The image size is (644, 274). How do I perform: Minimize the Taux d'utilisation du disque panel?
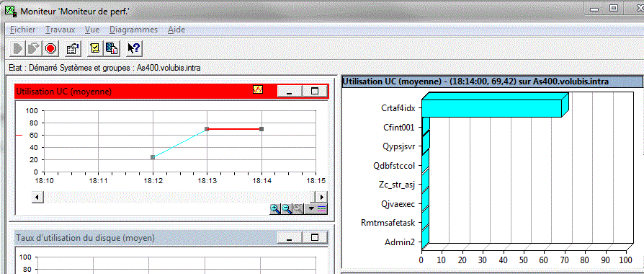(x=290, y=237)
